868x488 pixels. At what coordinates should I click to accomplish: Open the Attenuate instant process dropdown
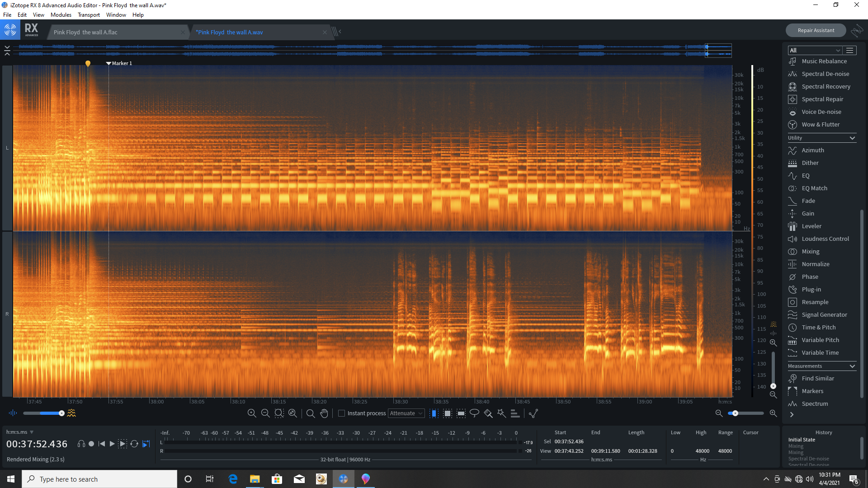click(406, 413)
